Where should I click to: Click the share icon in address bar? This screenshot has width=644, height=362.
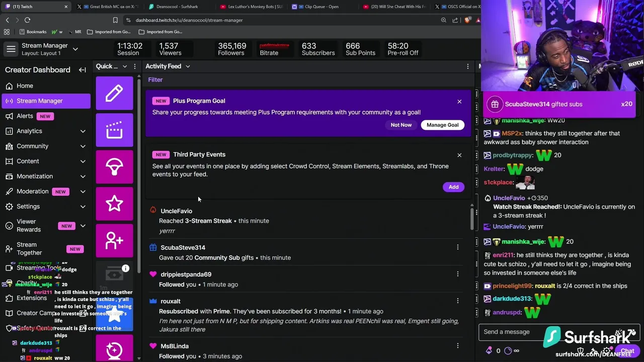(455, 20)
